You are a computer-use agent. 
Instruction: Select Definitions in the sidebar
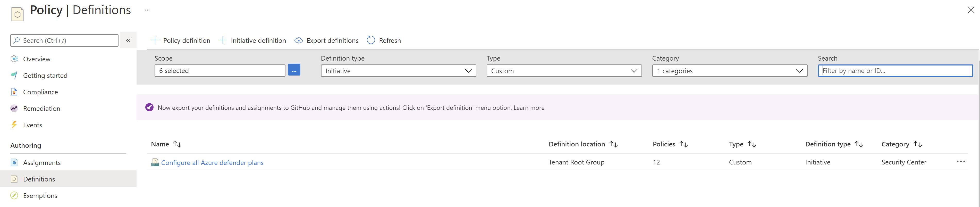[x=68, y=179]
